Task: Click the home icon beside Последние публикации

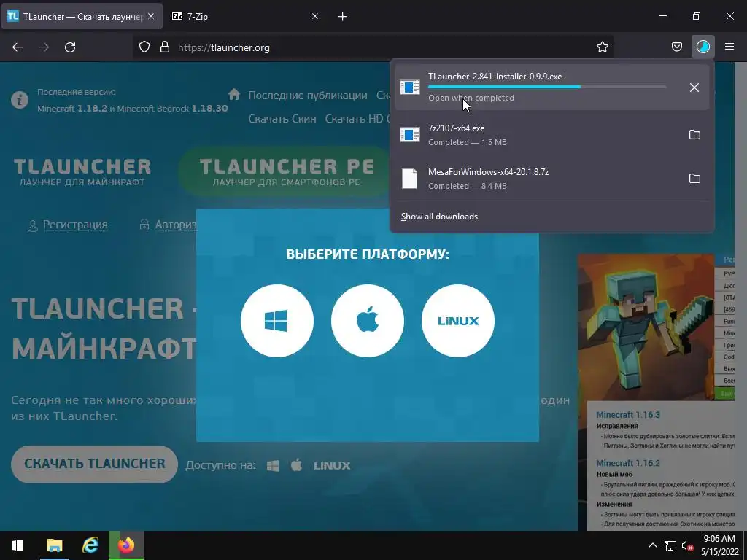Action: [234, 94]
